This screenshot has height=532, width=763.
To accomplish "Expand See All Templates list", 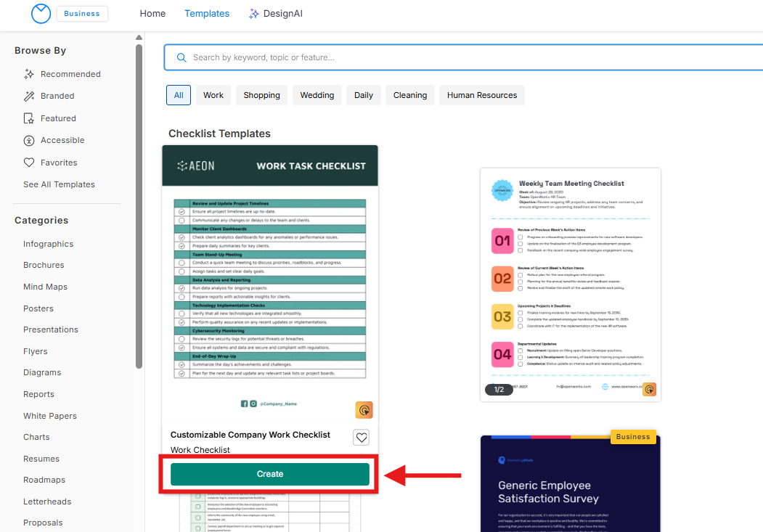I will [x=59, y=184].
